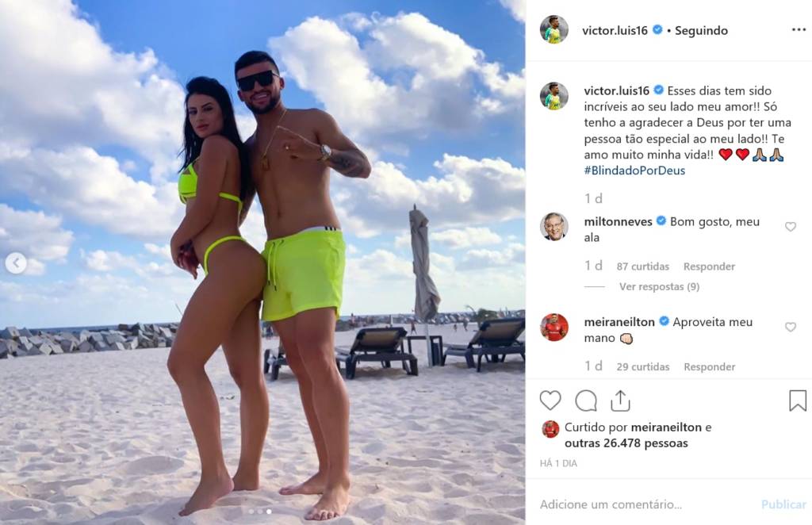Image resolution: width=812 pixels, height=525 pixels.
Task: Click the Publicar button
Action: click(783, 504)
